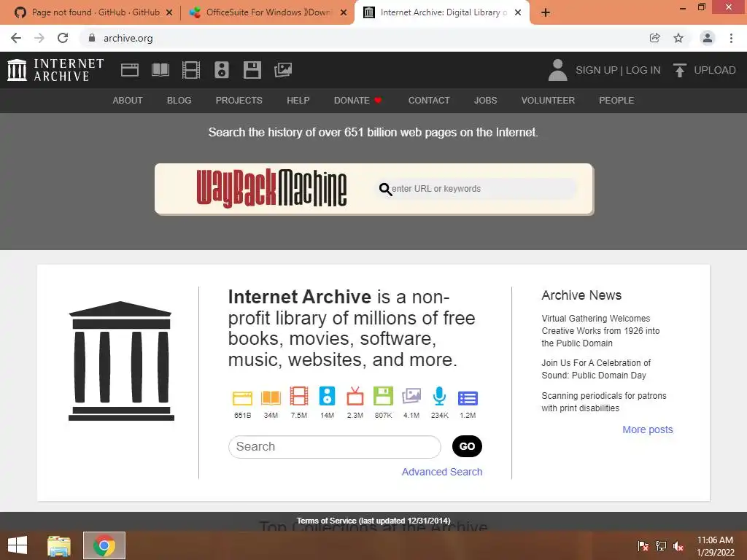Reload the page

pos(63,38)
